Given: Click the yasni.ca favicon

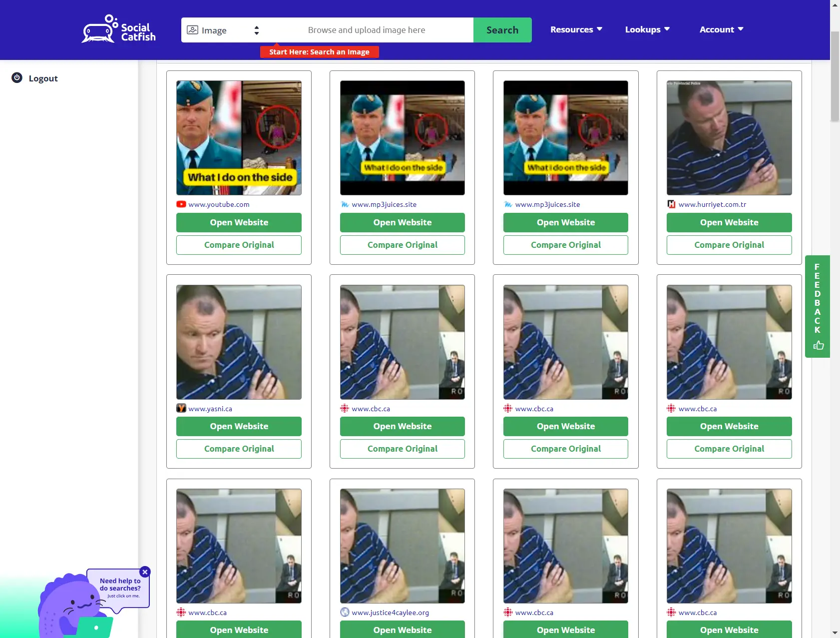Looking at the screenshot, I should tap(181, 409).
